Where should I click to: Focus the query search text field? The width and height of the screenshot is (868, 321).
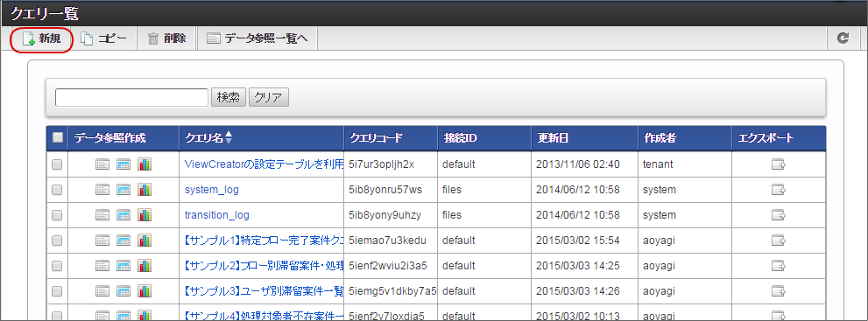click(x=131, y=97)
